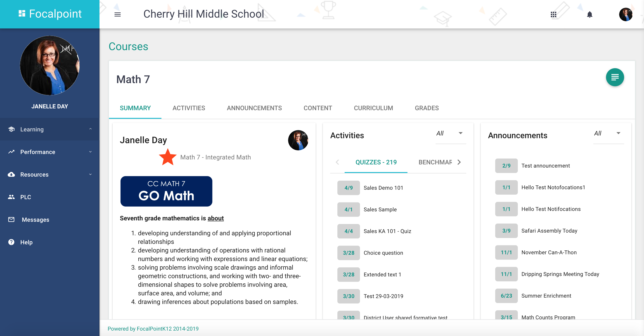The width and height of the screenshot is (644, 336).
Task: Open Extended text 1 activity
Action: coord(382,275)
